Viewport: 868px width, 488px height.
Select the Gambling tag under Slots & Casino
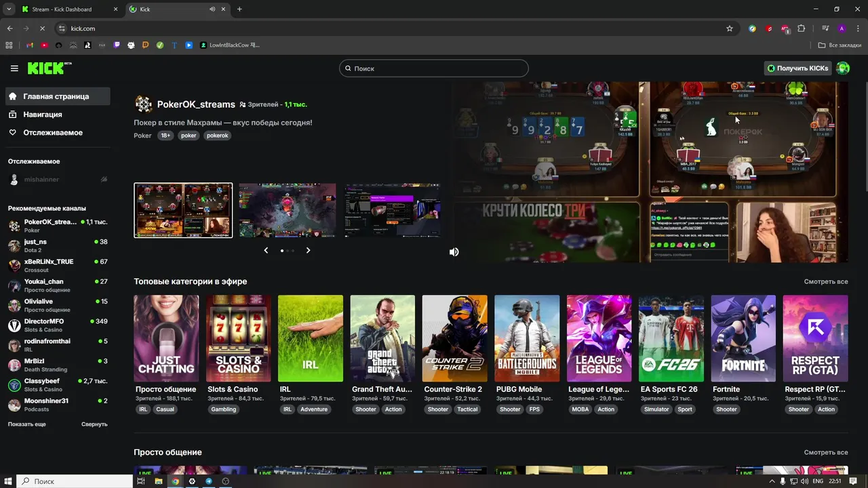(x=224, y=409)
